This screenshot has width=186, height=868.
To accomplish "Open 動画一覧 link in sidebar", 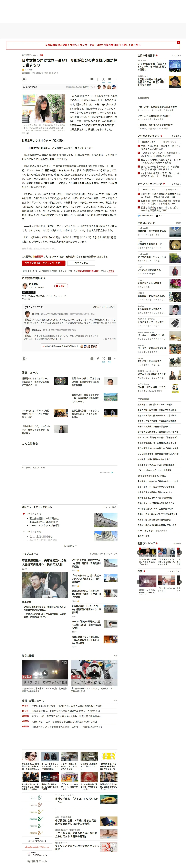I will coord(177,544).
